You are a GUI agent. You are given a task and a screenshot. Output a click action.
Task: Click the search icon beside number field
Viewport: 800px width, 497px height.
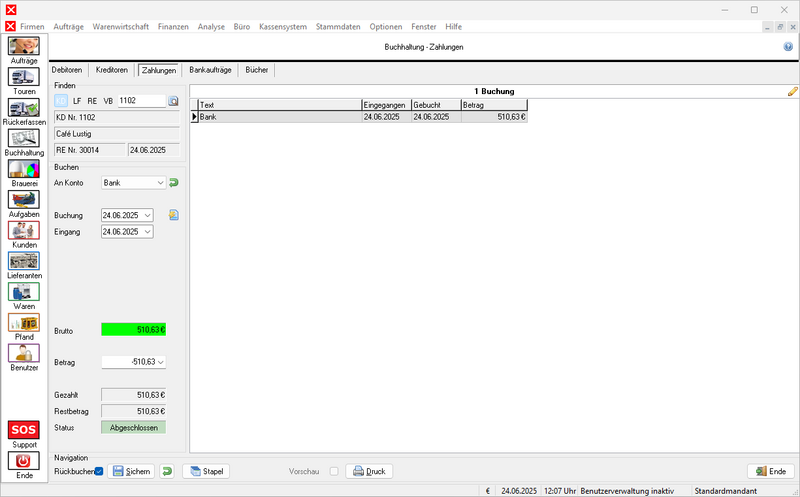(172, 101)
